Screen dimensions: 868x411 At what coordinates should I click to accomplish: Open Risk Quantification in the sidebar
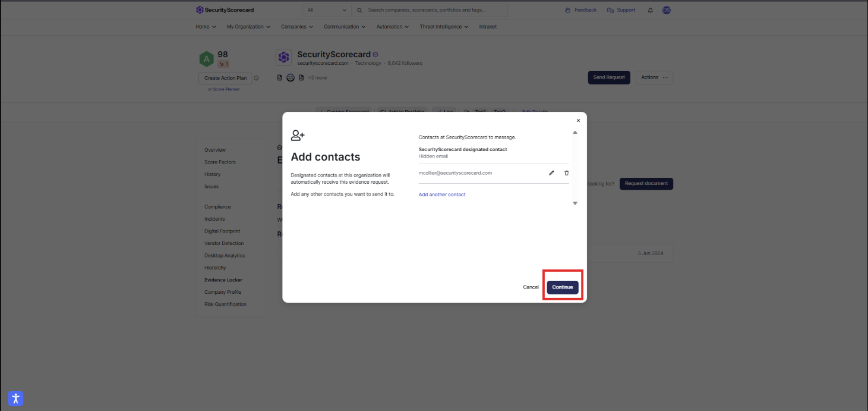(225, 304)
